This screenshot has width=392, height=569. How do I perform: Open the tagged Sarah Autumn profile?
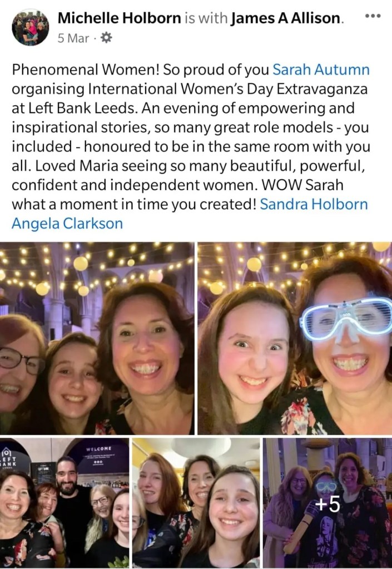321,70
